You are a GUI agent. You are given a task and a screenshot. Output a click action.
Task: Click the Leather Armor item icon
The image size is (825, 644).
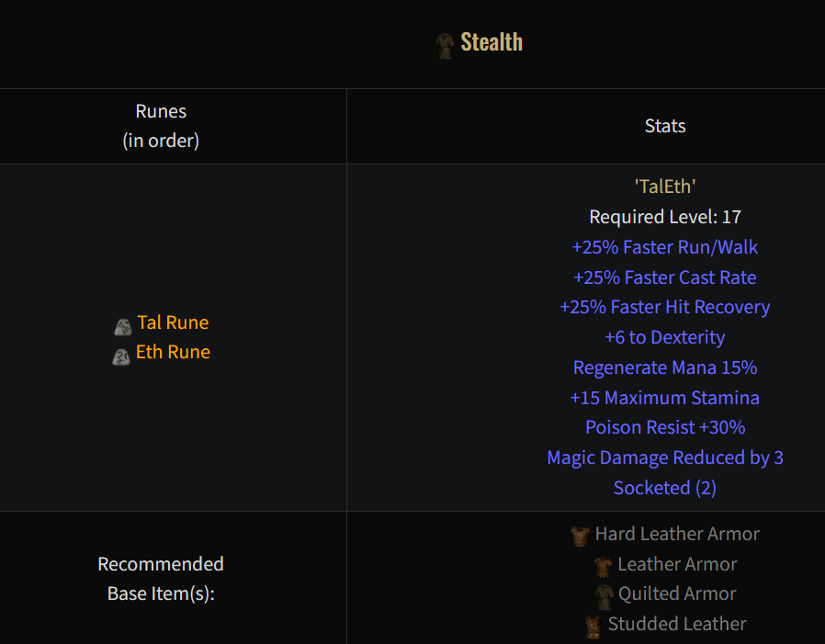pos(603,566)
